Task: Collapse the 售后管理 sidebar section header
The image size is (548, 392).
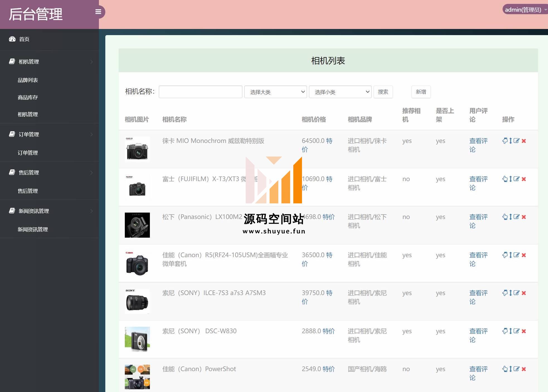Action: 49,172
